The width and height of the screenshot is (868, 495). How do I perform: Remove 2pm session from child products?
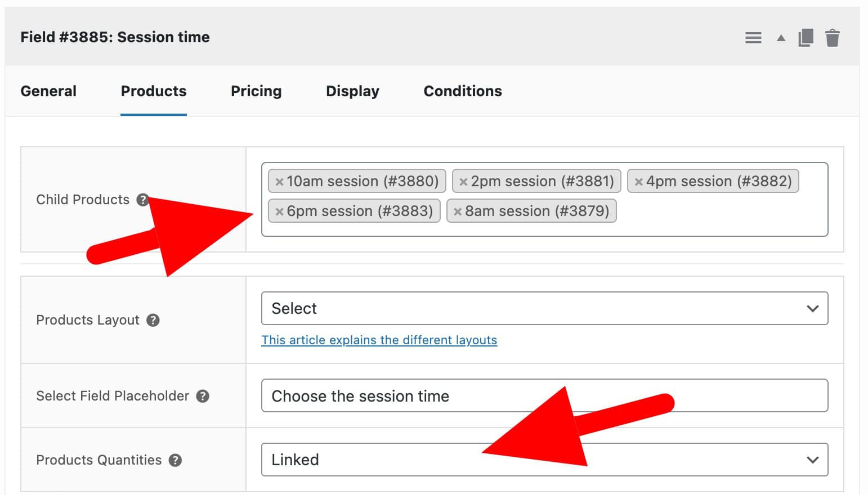(x=463, y=182)
